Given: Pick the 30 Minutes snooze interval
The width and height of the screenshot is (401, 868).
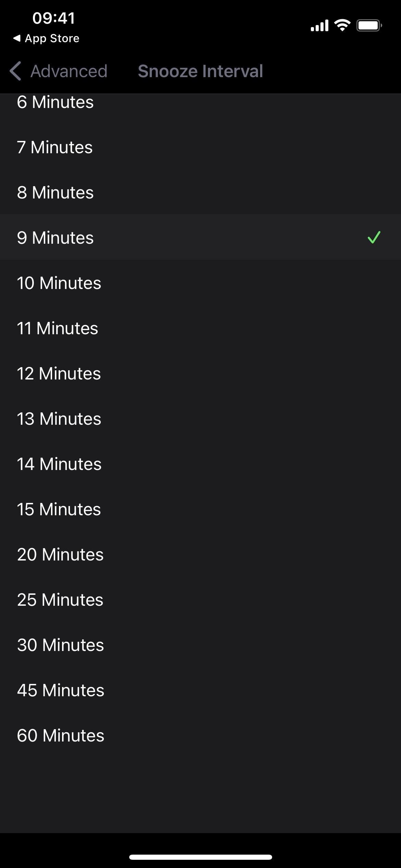Looking at the screenshot, I should [200, 645].
